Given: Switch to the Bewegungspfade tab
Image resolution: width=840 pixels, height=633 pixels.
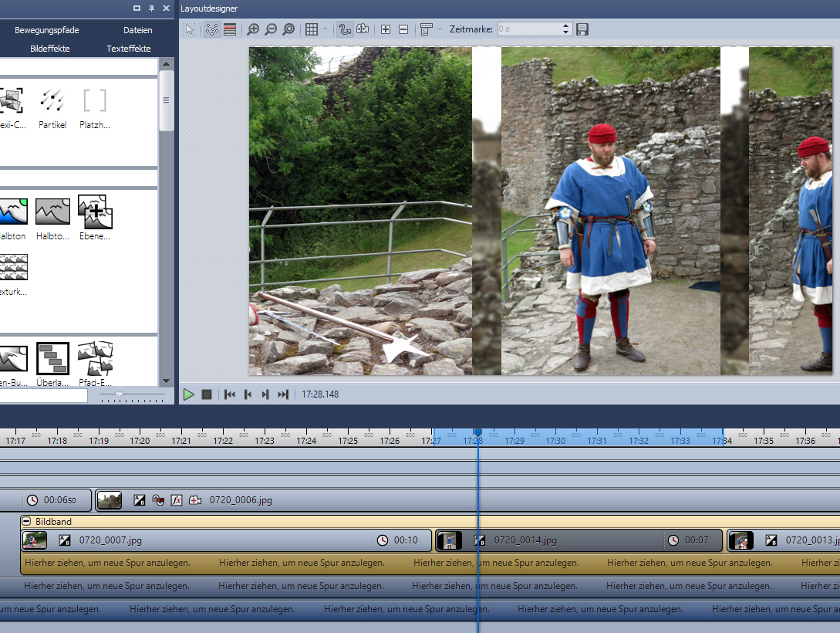Looking at the screenshot, I should click(47, 30).
